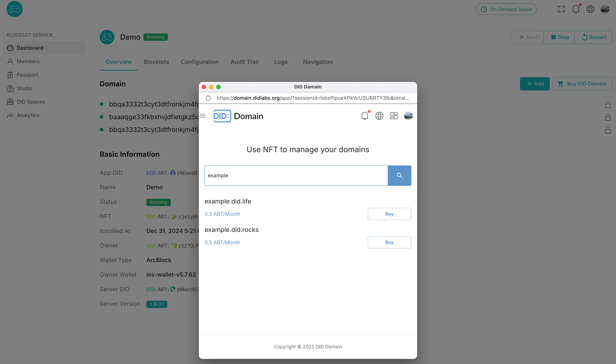
Task: Buy example.did.life domain
Action: click(x=389, y=214)
